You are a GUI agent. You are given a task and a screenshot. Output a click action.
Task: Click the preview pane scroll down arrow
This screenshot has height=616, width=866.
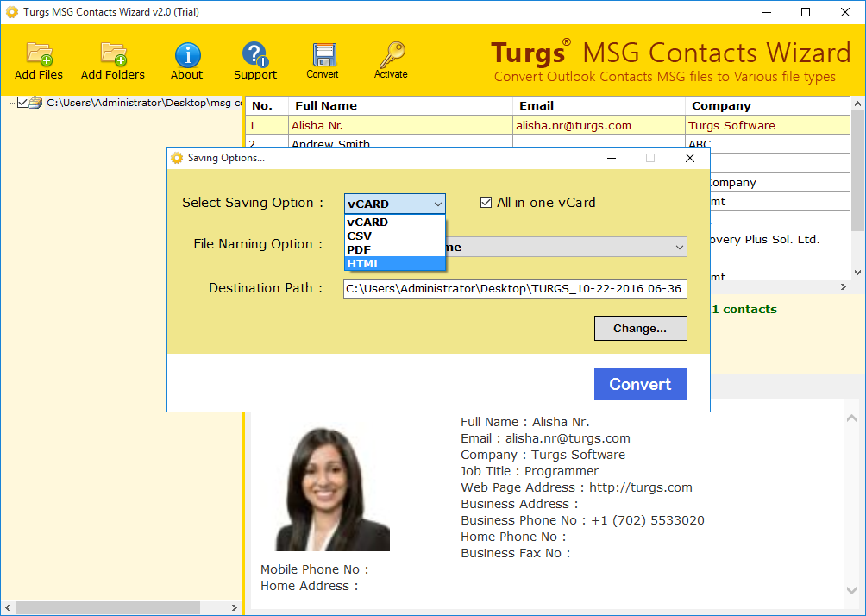pyautogui.click(x=851, y=591)
